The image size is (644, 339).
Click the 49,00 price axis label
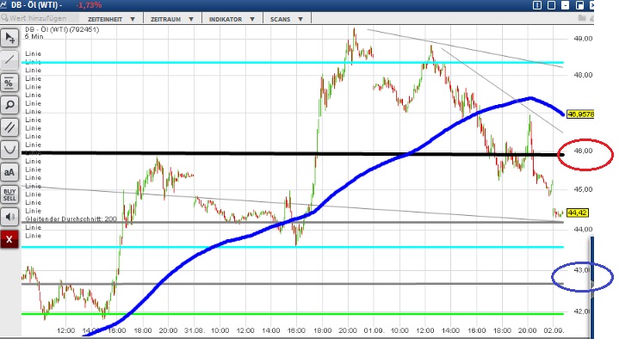583,39
